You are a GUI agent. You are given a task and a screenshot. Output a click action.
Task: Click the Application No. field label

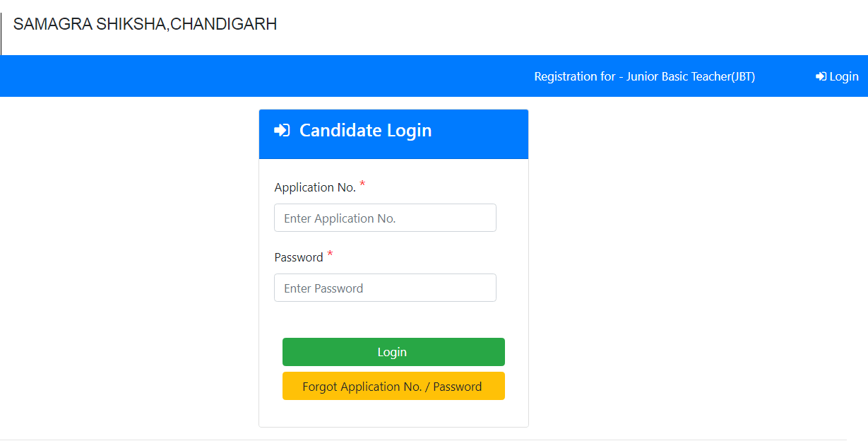(x=315, y=188)
